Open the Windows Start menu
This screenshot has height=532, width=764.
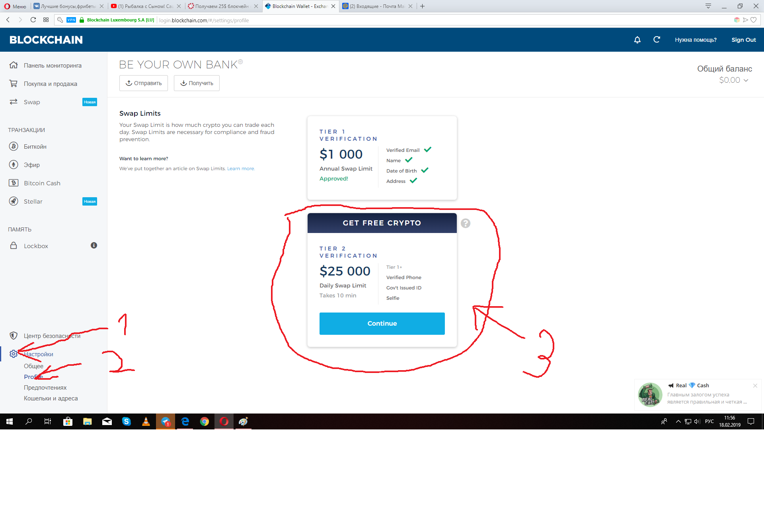10,421
